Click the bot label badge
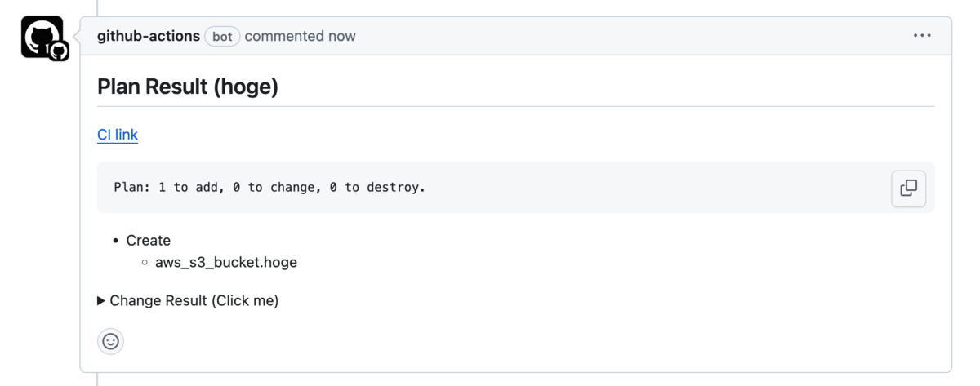The image size is (980, 386). click(222, 37)
